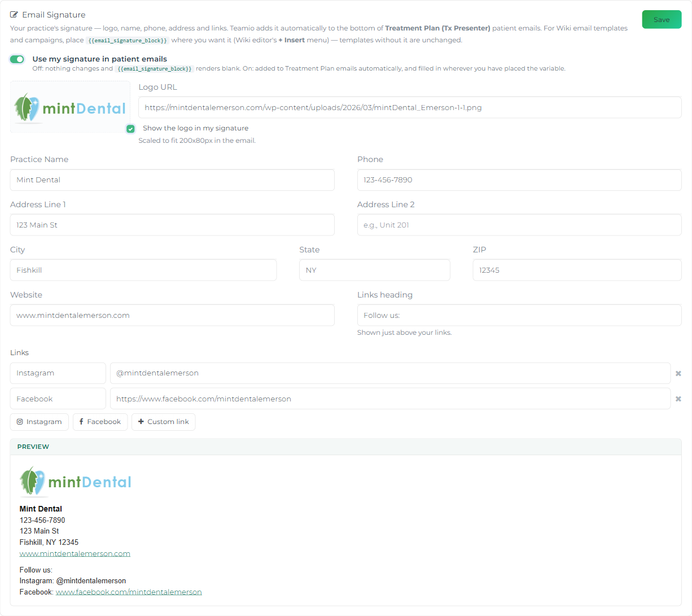This screenshot has width=692, height=616.
Task: Uncheck Show the logo in my signature
Action: [x=130, y=129]
